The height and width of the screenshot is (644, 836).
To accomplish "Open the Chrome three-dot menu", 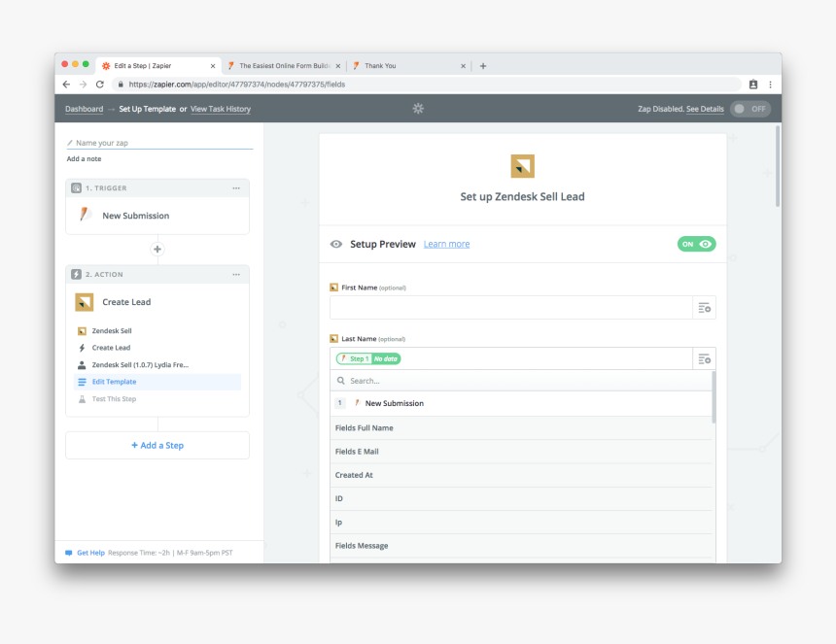I will [770, 85].
